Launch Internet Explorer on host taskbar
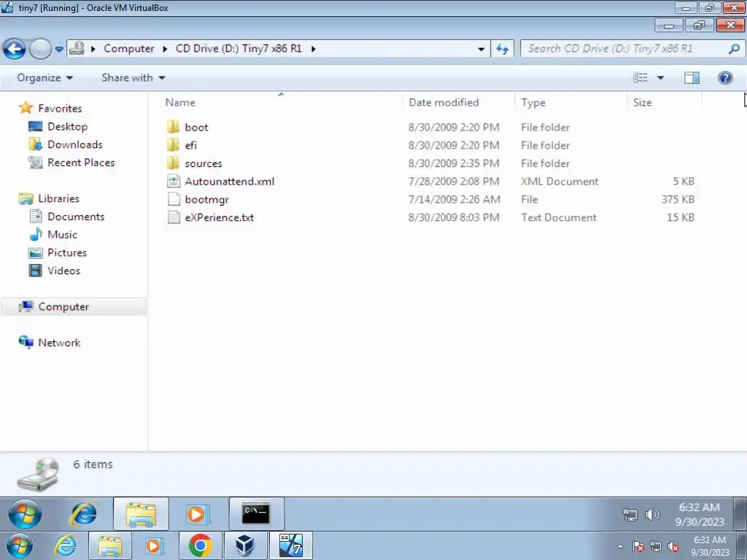747x560 pixels. click(65, 545)
